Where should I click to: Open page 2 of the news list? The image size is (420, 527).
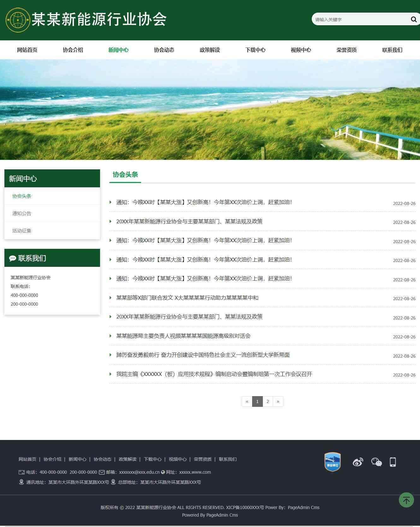pyautogui.click(x=268, y=401)
